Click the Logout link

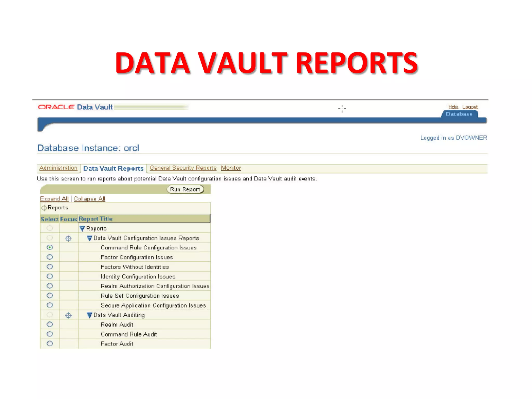[x=470, y=107]
